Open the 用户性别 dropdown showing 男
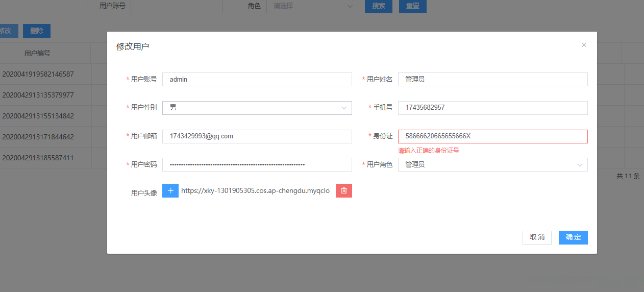 point(257,108)
